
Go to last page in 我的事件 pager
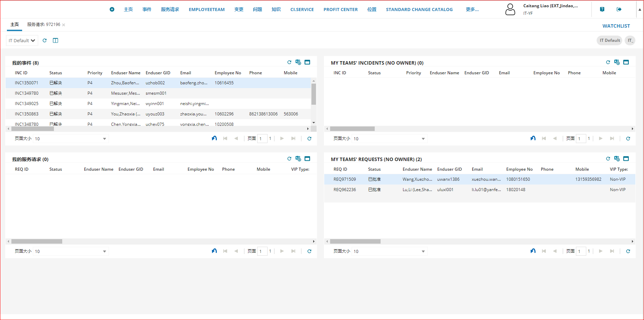tap(293, 139)
